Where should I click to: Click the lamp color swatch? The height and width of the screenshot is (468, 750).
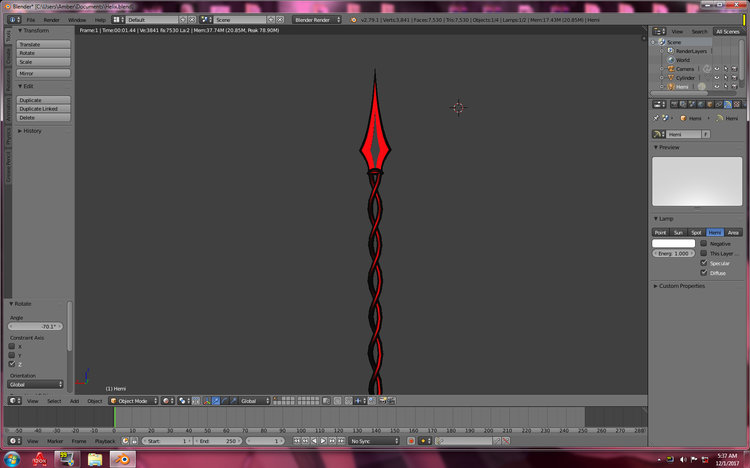click(x=673, y=244)
